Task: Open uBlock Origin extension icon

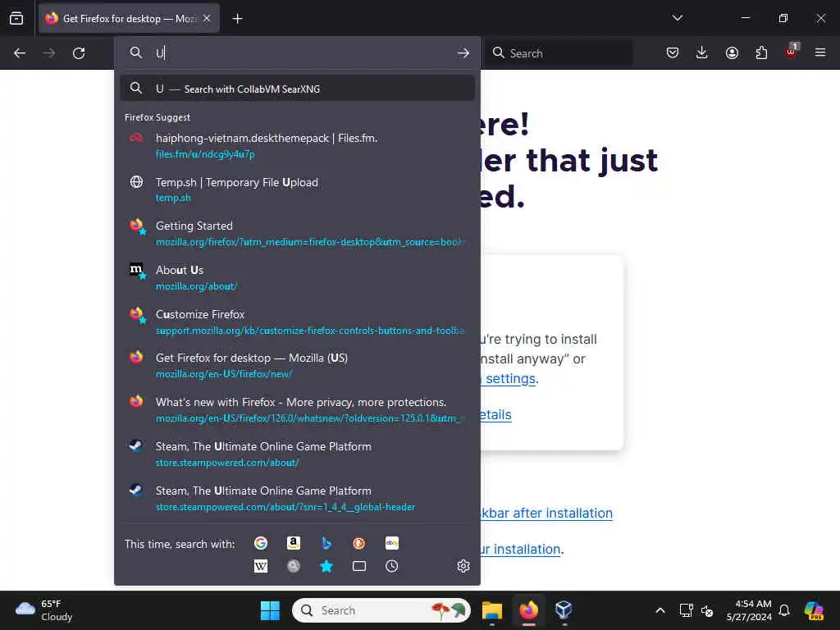Action: (792, 52)
